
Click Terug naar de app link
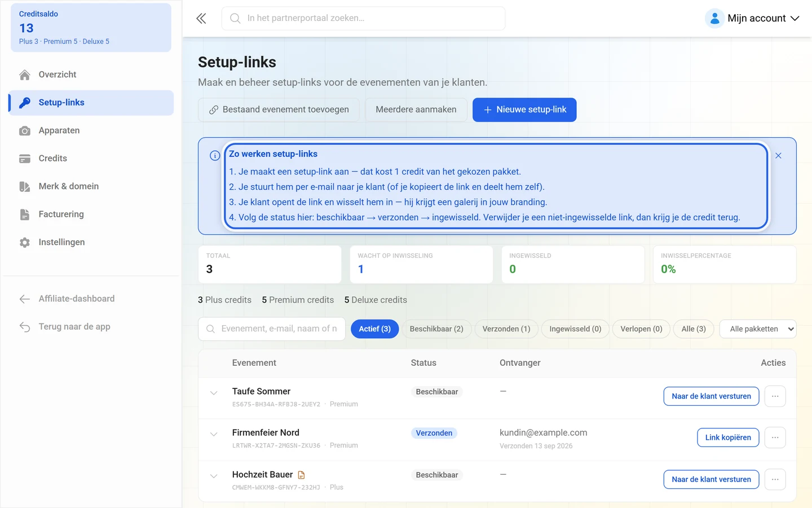tap(91, 327)
